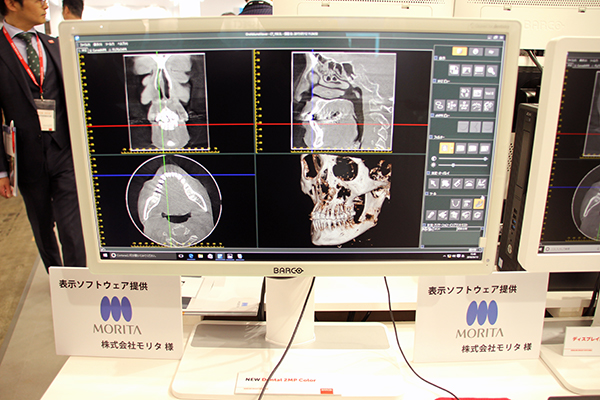Switch to the rightmost tab atop the side panel
Image resolution: width=600 pixels, height=400 pixels.
[492, 51]
